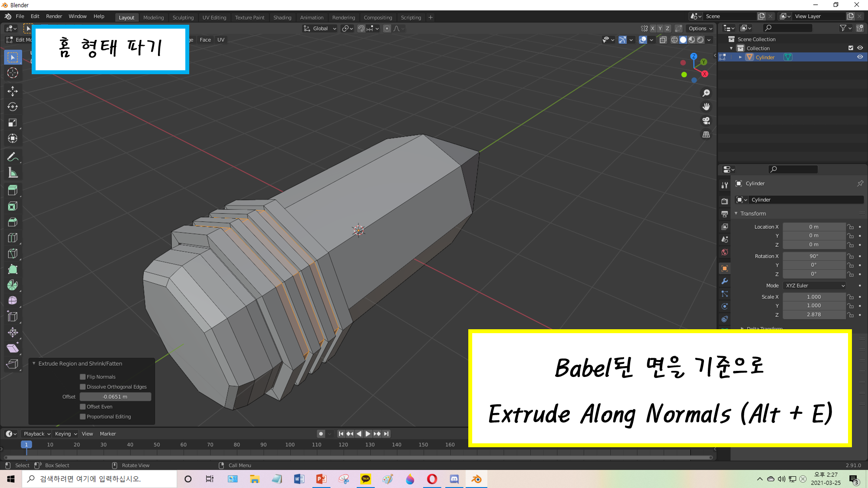Image resolution: width=868 pixels, height=488 pixels.
Task: Open the Global transform orientation dropdown
Action: point(320,29)
